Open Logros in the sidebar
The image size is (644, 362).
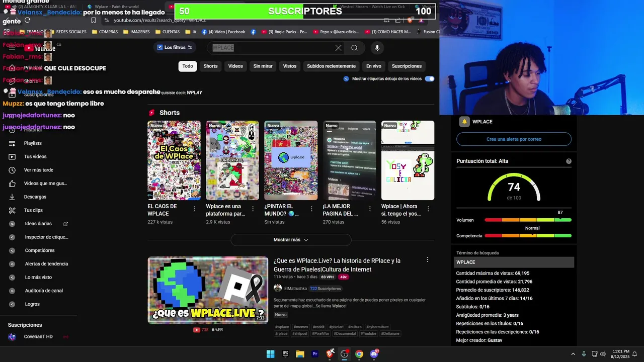(32, 304)
